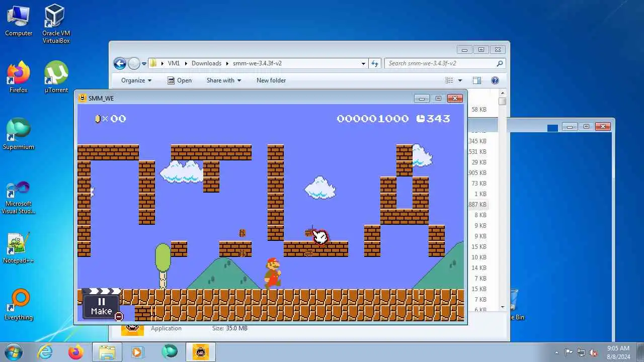Go back in Explorer window
The image size is (644, 362).
pyautogui.click(x=120, y=63)
